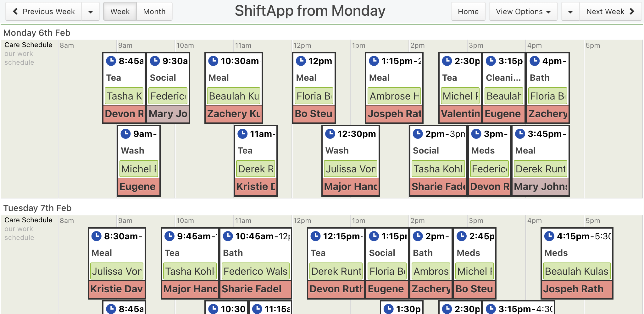Image resolution: width=644 pixels, height=314 pixels.
Task: Click clock icon on Monday 8:45am Tea shift
Action: point(111,61)
